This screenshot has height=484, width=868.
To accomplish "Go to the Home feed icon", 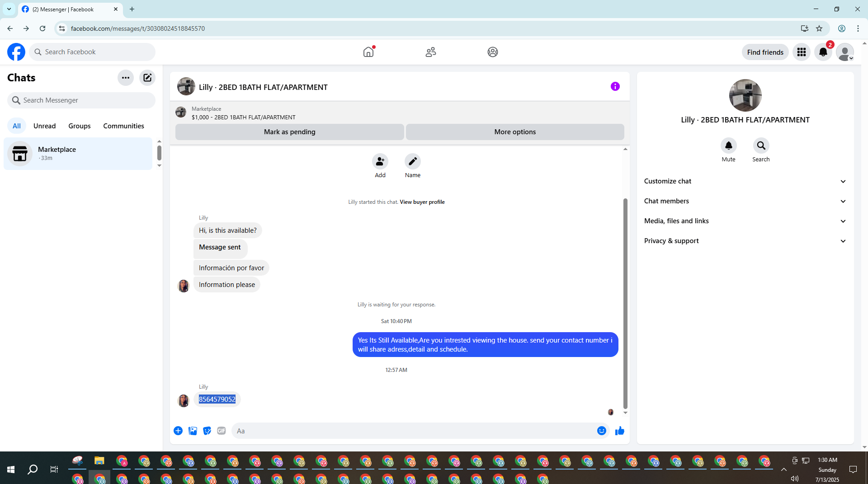I will point(368,52).
